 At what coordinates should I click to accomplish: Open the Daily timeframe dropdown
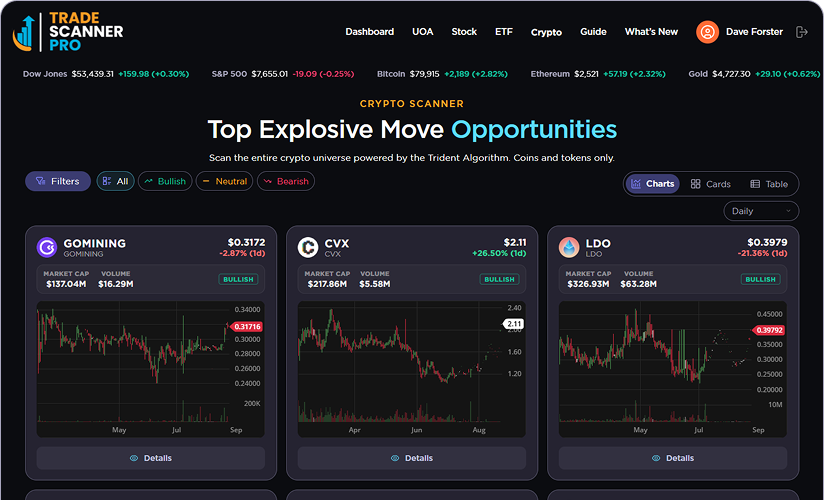click(x=761, y=211)
